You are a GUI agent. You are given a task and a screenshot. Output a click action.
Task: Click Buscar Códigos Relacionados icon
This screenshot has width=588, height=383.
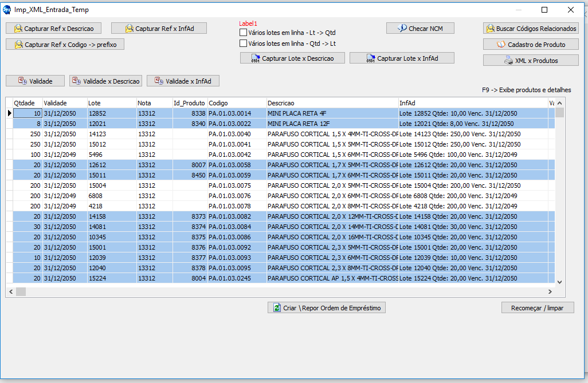pyautogui.click(x=491, y=29)
